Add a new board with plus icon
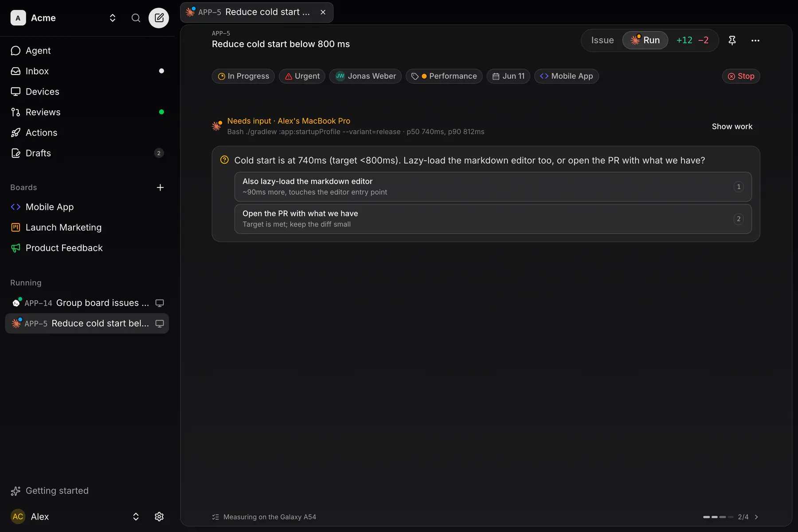 [160, 188]
